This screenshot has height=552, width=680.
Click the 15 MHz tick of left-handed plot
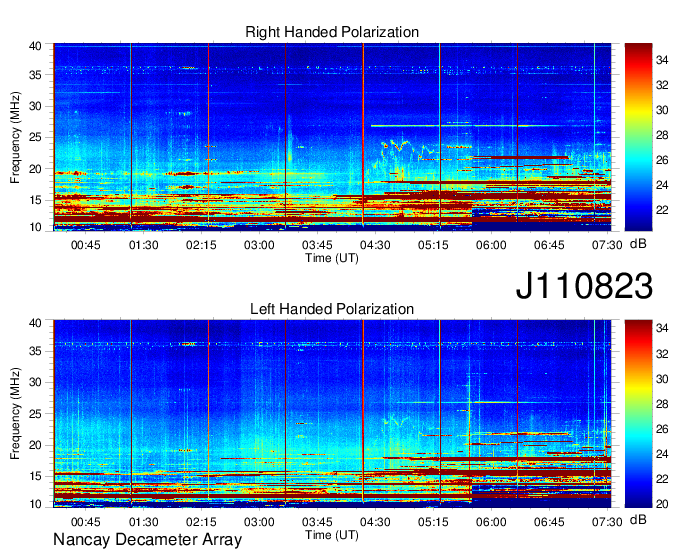point(36,477)
